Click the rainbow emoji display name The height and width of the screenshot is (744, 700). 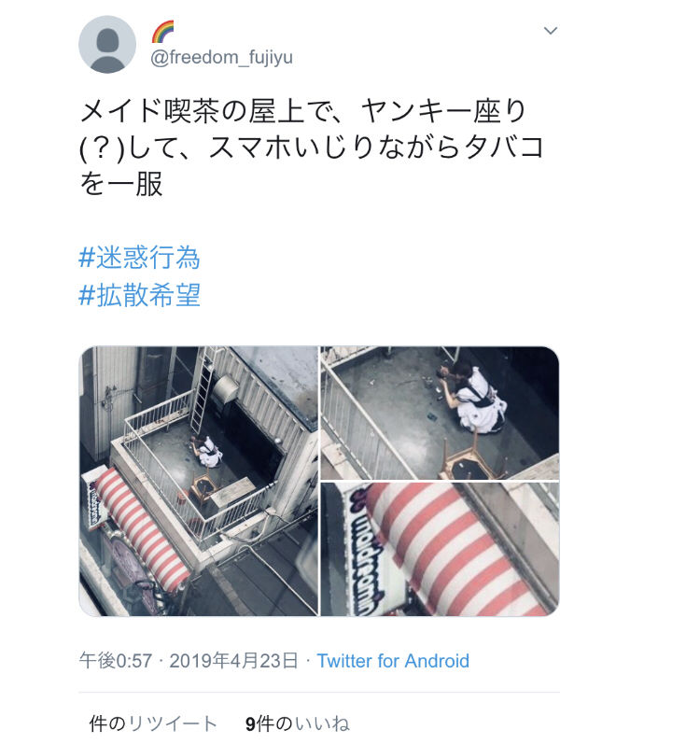162,32
